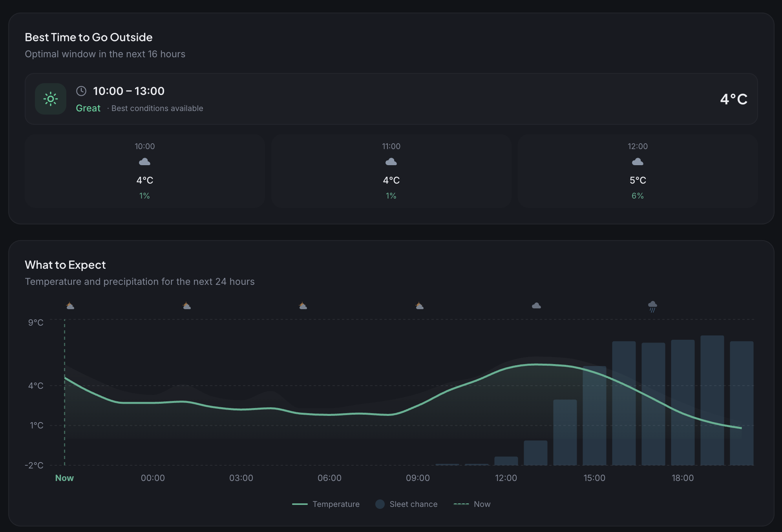Click the Now label on the chart axis
This screenshot has height=532, width=782.
click(x=64, y=478)
